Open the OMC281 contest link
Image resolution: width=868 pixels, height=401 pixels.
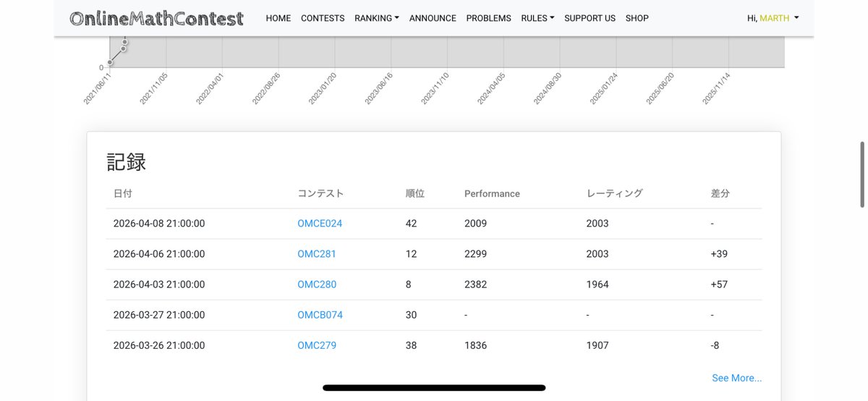click(317, 254)
